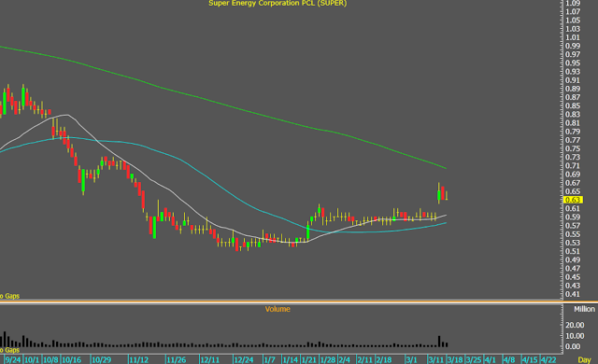Select the 3/11 date on time axis
This screenshot has width=598, height=364.
coord(436,360)
